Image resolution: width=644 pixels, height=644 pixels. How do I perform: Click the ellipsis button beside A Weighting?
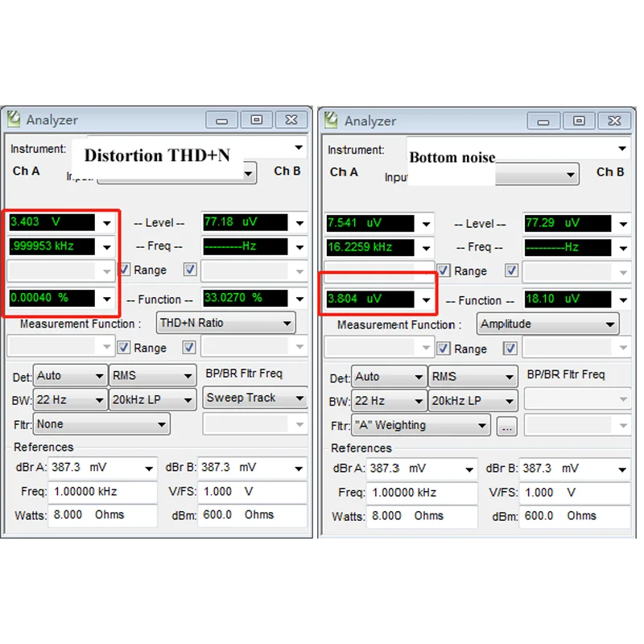click(x=507, y=427)
